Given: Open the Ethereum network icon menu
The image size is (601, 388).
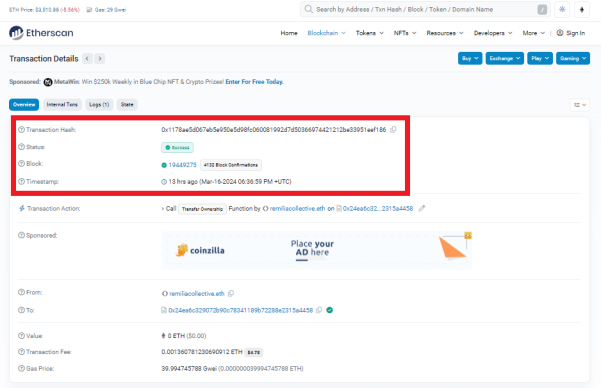Looking at the screenshot, I should [x=581, y=10].
